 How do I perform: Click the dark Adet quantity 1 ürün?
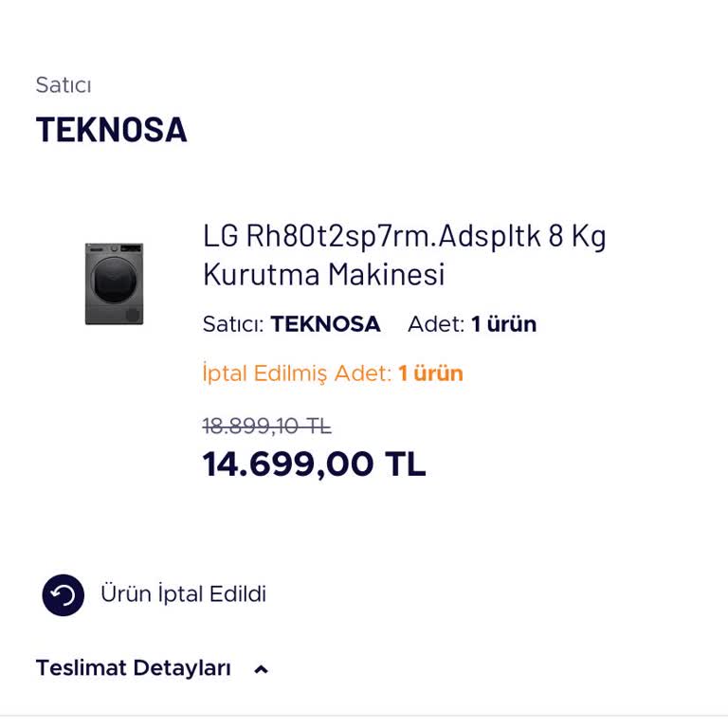pyautogui.click(x=503, y=324)
